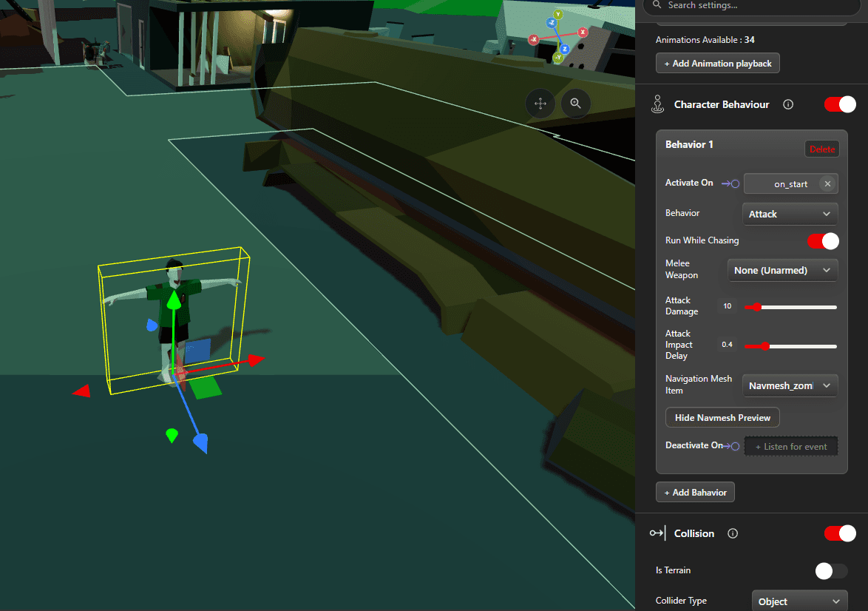Click the blue plane transform handle
Image resolution: width=868 pixels, height=611 pixels.
point(197,351)
